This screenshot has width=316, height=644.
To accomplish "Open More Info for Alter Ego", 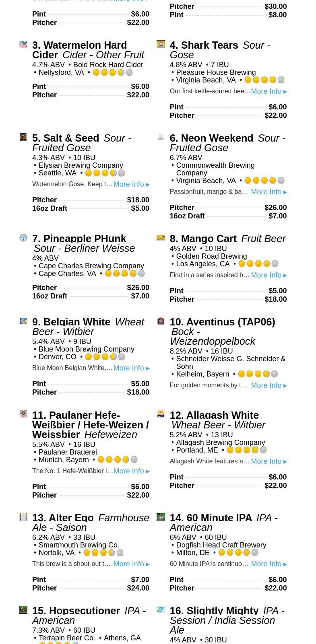I will 131,564.
